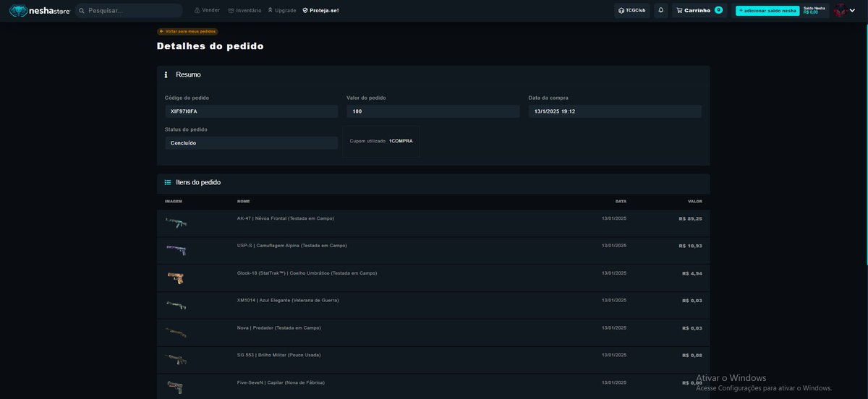Screen dimensions: 868x399
Task: Open SG 553 Brilho Militar thumbnail
Action: coord(176,360)
